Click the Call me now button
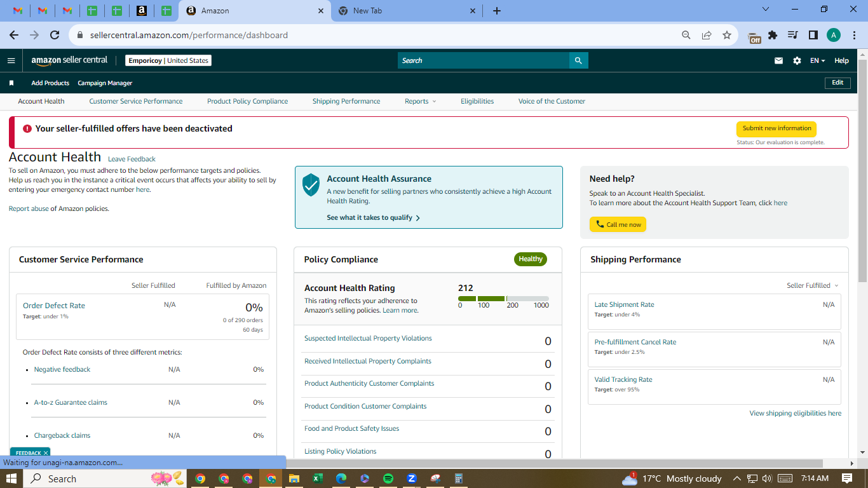This screenshot has height=488, width=868. [x=618, y=224]
